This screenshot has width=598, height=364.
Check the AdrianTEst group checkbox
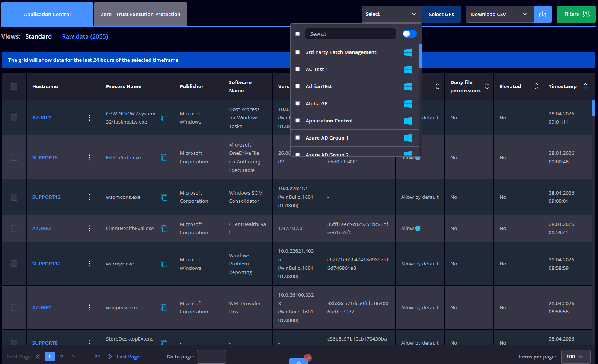pyautogui.click(x=298, y=87)
